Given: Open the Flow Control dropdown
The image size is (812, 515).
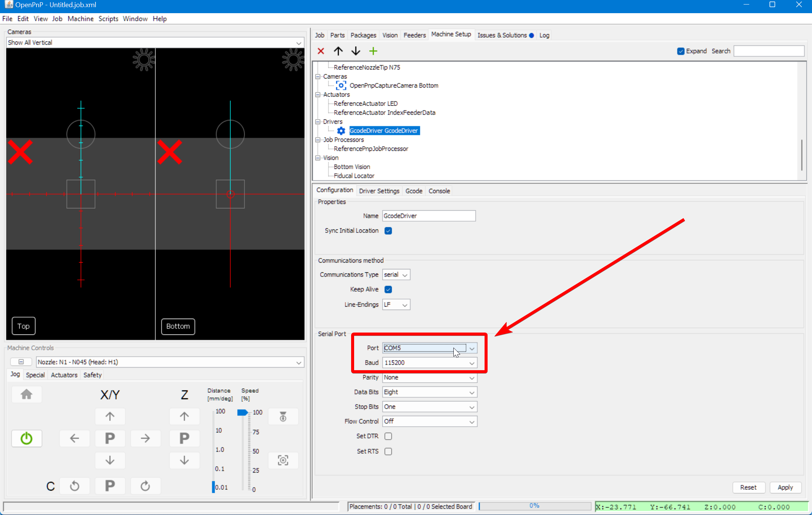Looking at the screenshot, I should coord(472,421).
